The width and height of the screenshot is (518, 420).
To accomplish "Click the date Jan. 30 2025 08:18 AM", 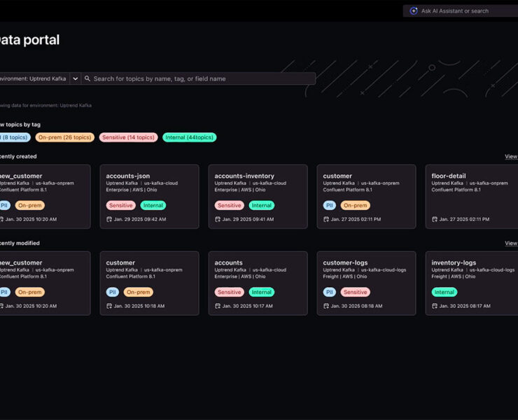I will coord(356,306).
